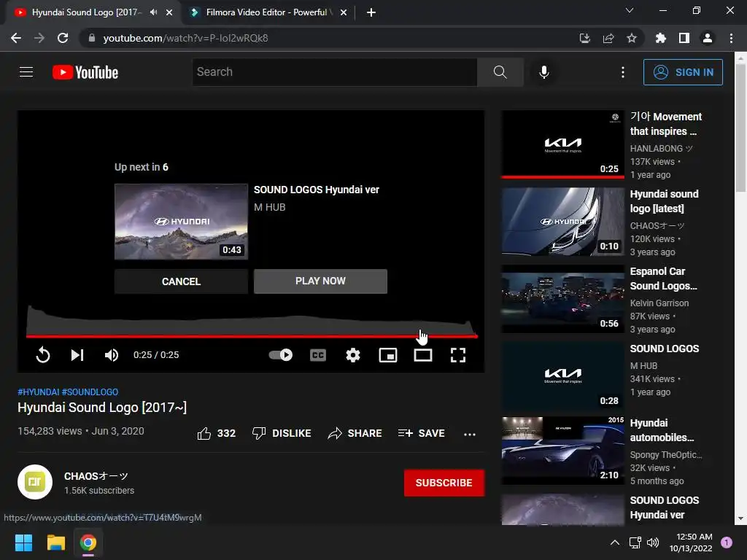Toggle closed captions CC button

point(318,355)
